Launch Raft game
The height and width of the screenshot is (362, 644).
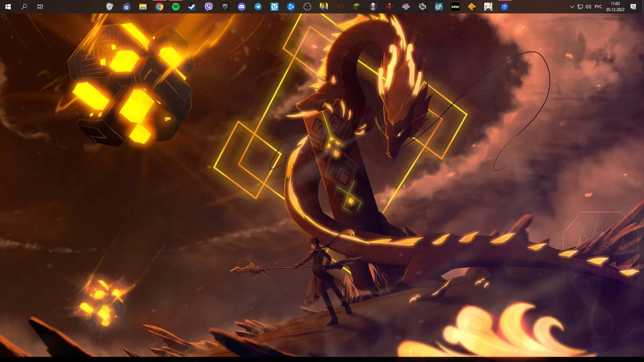point(439,7)
